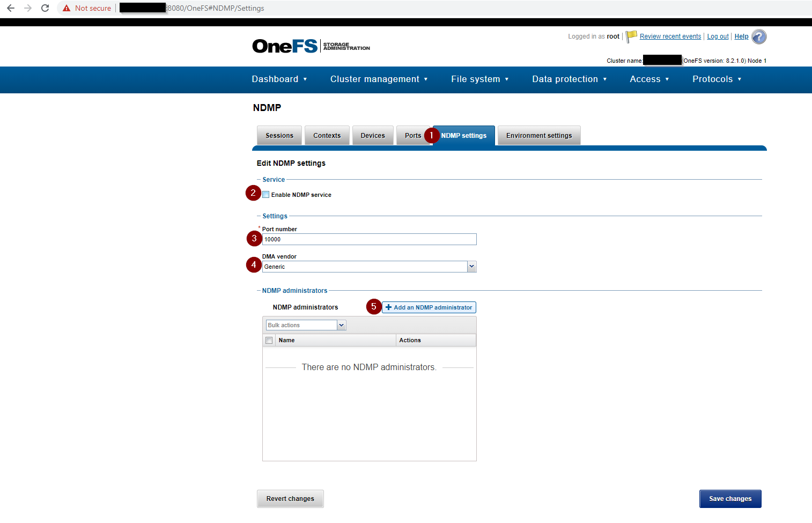This screenshot has height=523, width=812.
Task: Click the OneFS logo
Action: click(284, 46)
